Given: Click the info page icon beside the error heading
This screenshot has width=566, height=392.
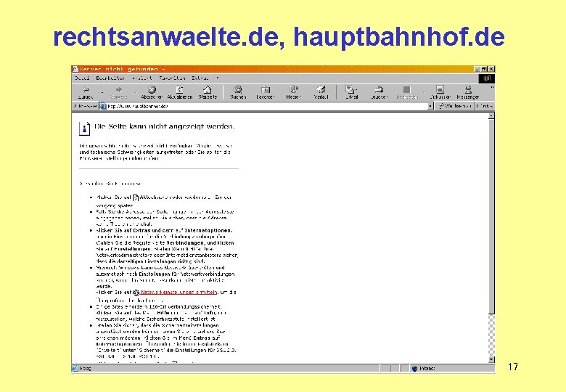Looking at the screenshot, I should coord(84,128).
